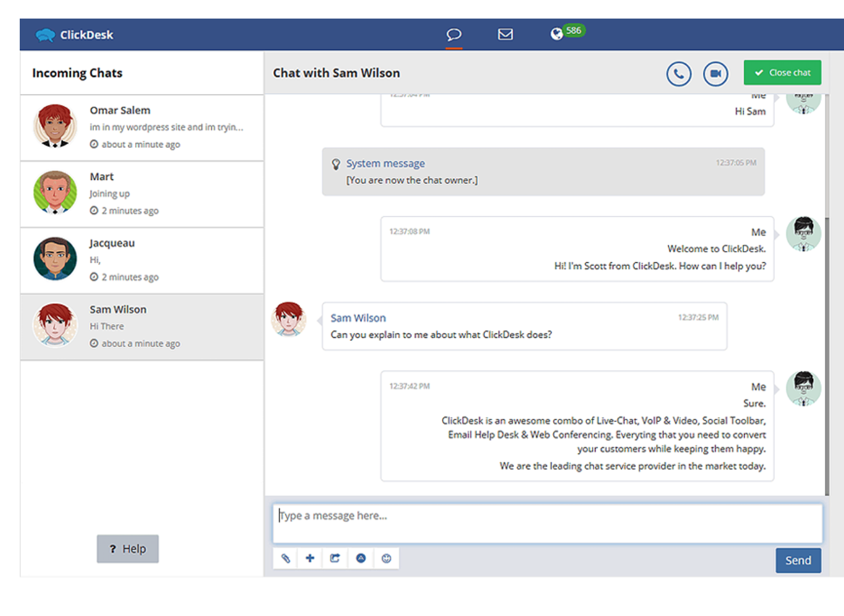Click the plus icon below message box
The image size is (844, 616).
[310, 558]
